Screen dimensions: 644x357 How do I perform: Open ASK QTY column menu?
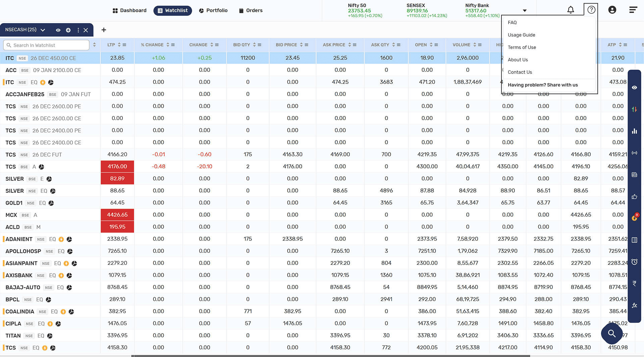coord(399,45)
